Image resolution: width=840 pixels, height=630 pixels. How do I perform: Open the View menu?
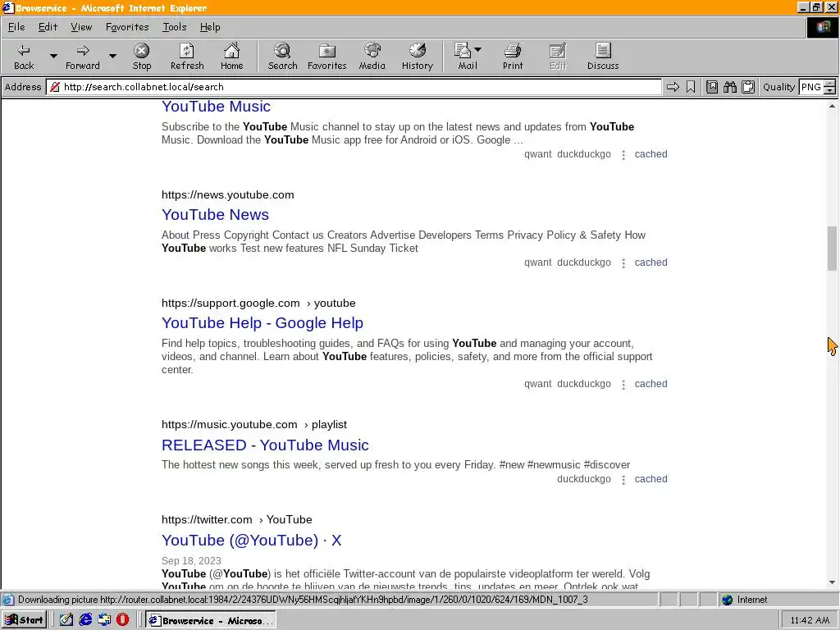click(x=81, y=27)
